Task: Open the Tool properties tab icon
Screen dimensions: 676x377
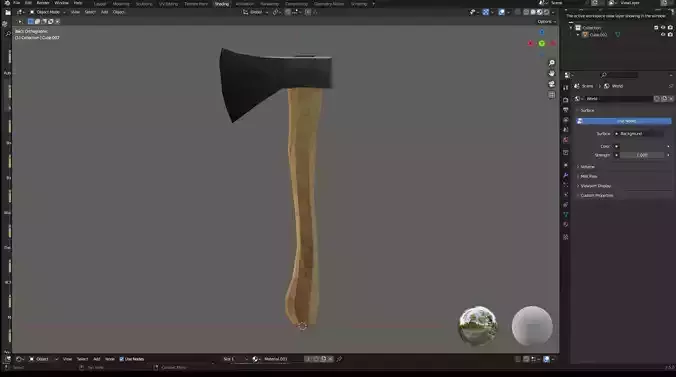Action: pos(566,88)
